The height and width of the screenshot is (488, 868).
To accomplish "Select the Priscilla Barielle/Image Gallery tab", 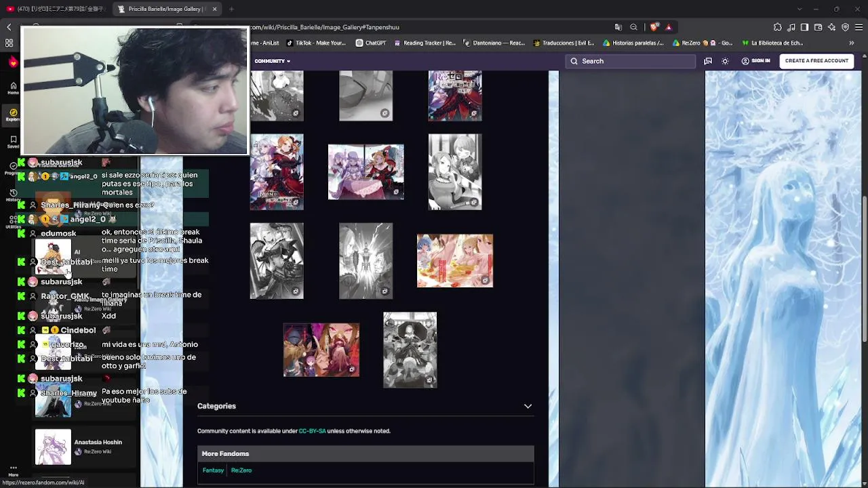I will [x=165, y=9].
